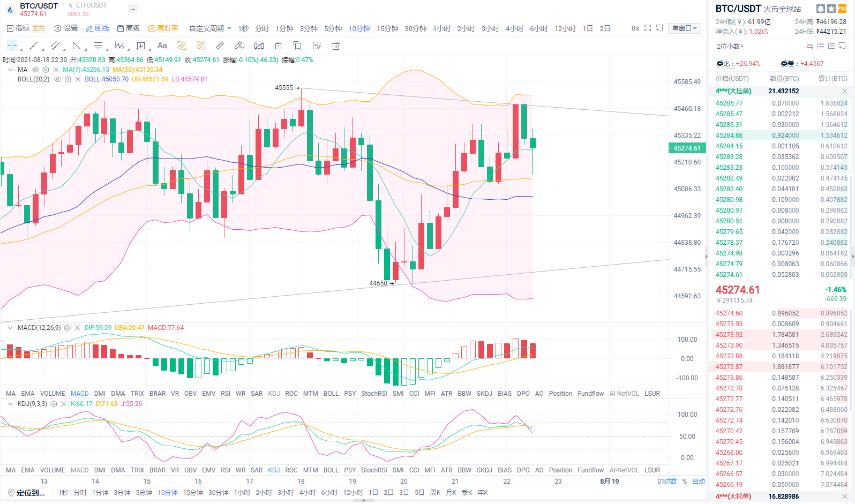Select the trend line drawing tool

33,46
